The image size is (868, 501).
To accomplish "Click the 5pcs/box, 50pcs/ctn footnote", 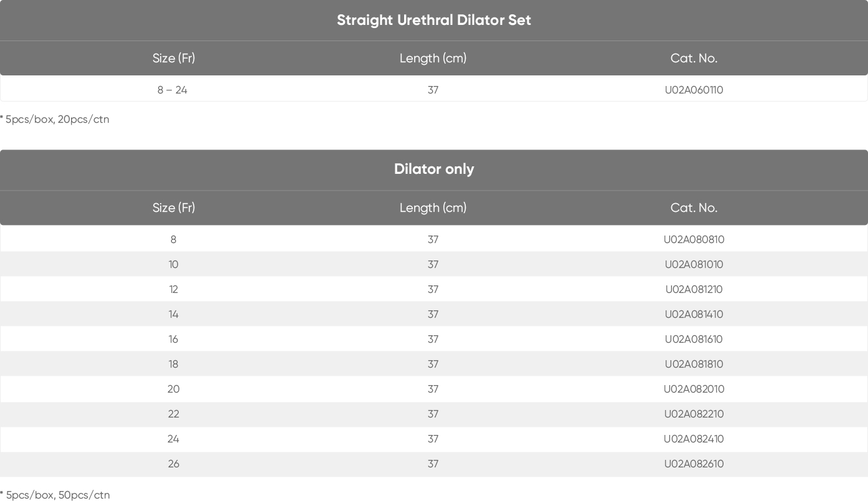I will 57,495.
